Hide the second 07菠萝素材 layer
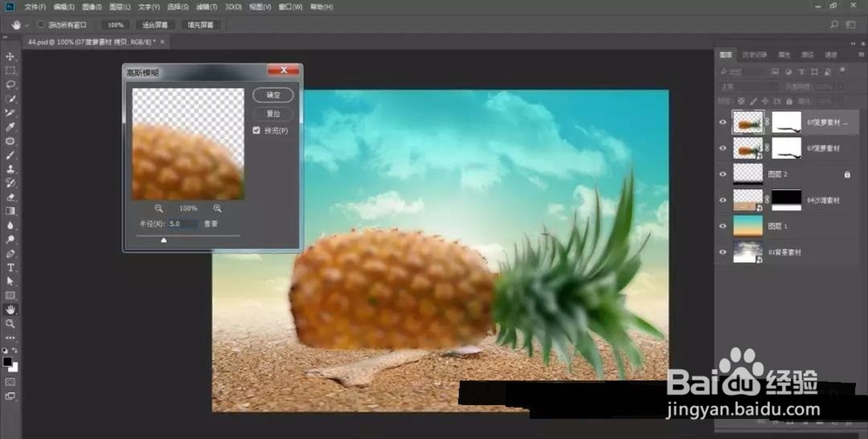This screenshot has height=439, width=868. (722, 148)
